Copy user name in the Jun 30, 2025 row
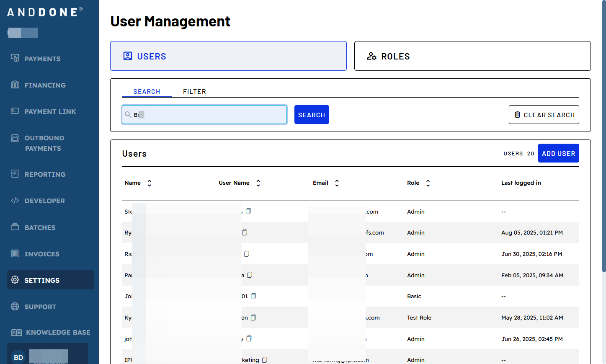The image size is (606, 364). (247, 254)
